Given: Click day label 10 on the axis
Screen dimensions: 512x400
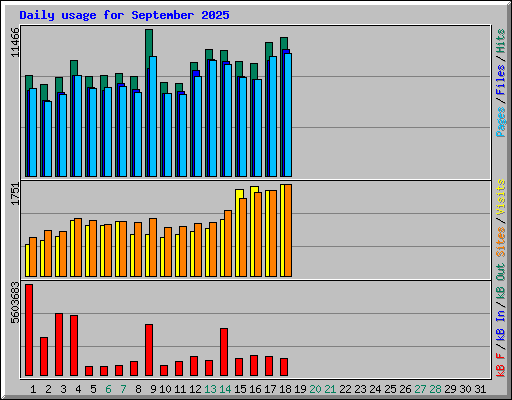Looking at the screenshot, I should tap(165, 389).
